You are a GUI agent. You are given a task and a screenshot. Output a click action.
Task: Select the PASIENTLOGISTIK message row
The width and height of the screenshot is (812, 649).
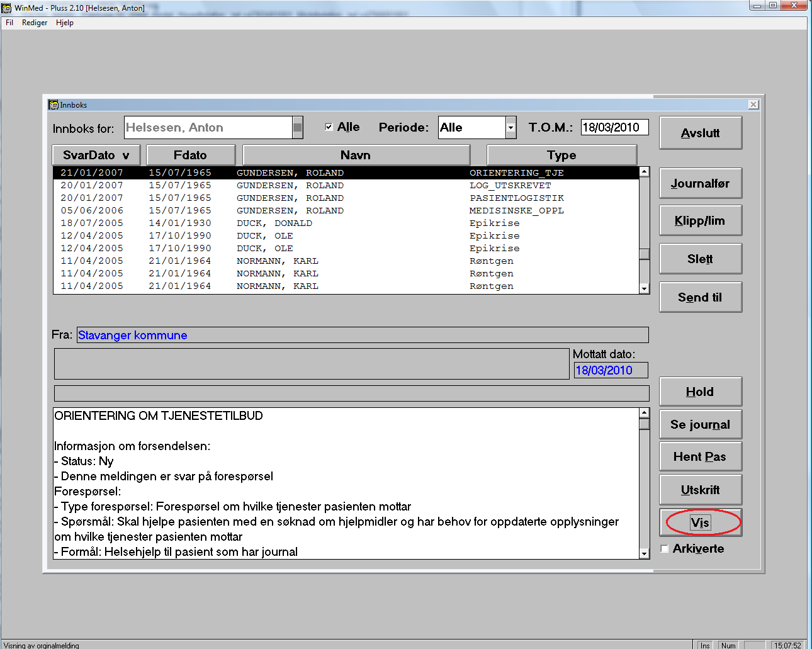(x=346, y=198)
